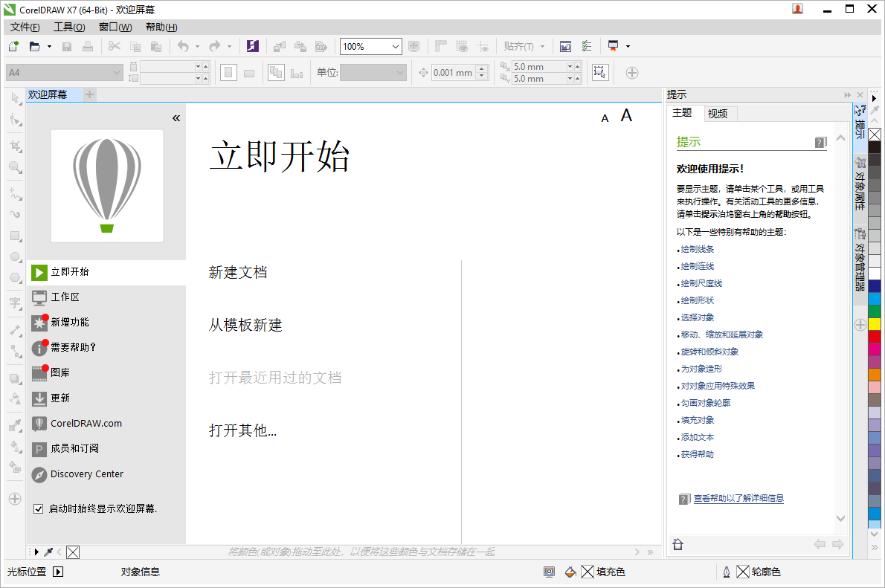Click the Save floppy disk icon
885x588 pixels.
click(67, 46)
